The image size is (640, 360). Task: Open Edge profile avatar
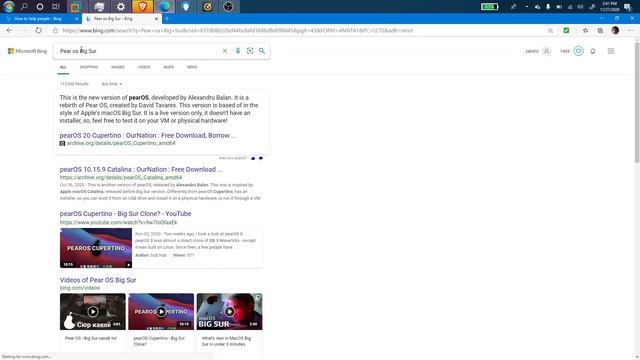pos(615,30)
